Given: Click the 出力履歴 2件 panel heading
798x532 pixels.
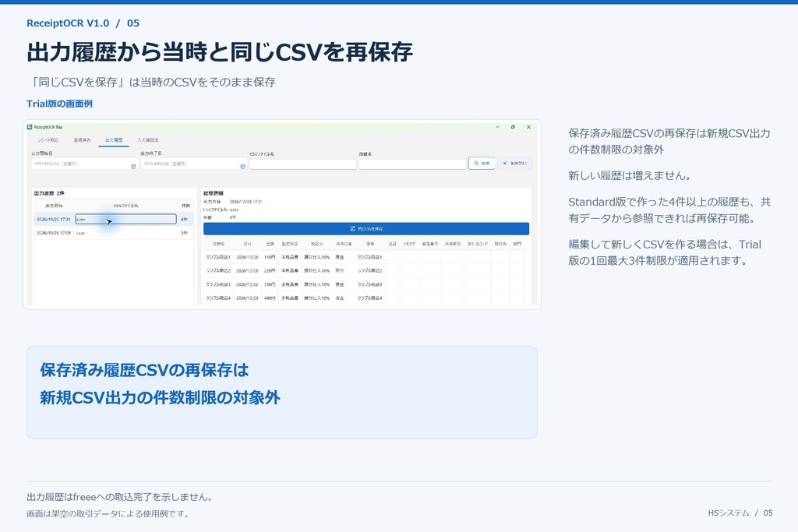Looking at the screenshot, I should pos(49,193).
